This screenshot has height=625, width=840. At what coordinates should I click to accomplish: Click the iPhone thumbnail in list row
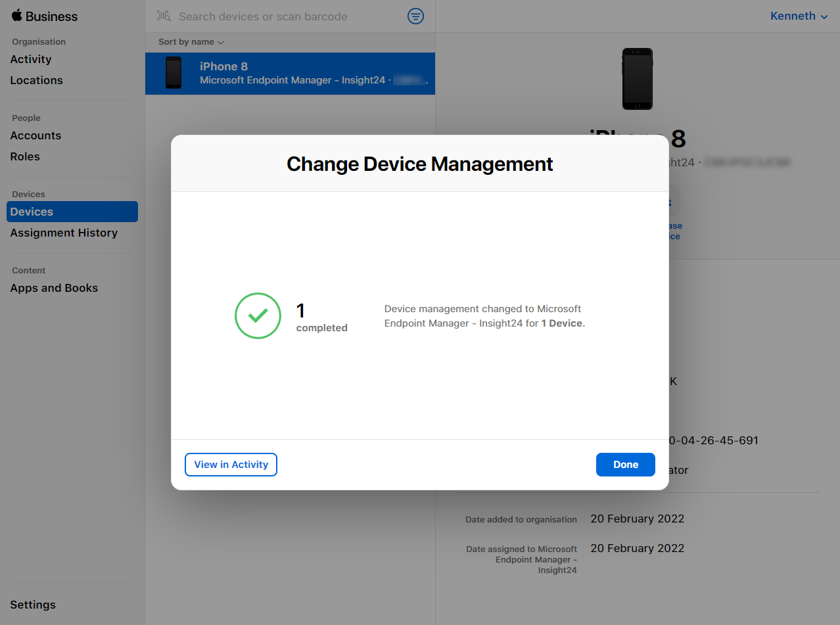[174, 73]
